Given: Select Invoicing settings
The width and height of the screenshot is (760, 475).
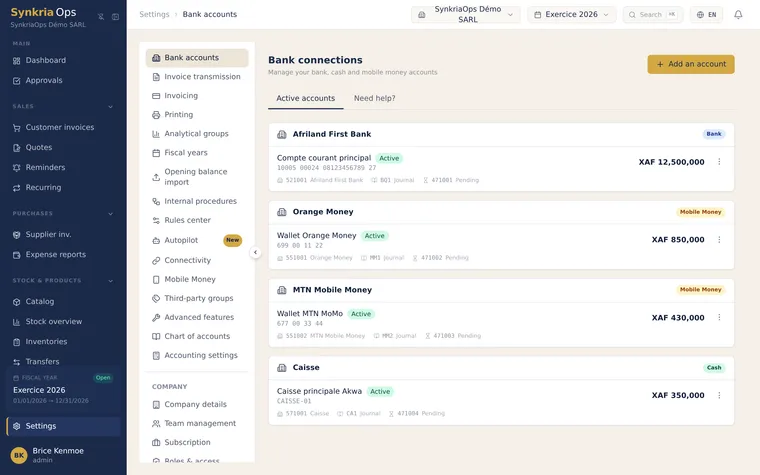Looking at the screenshot, I should pyautogui.click(x=197, y=96).
